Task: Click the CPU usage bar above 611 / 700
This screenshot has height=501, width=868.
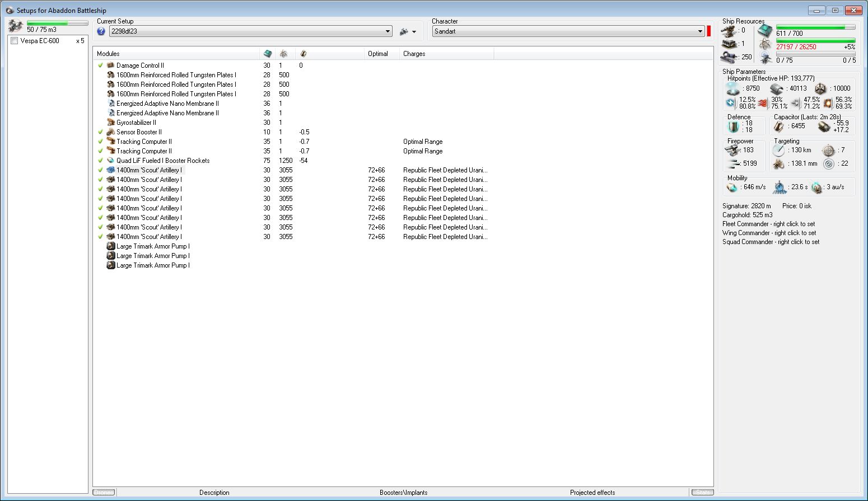Action: click(x=816, y=27)
